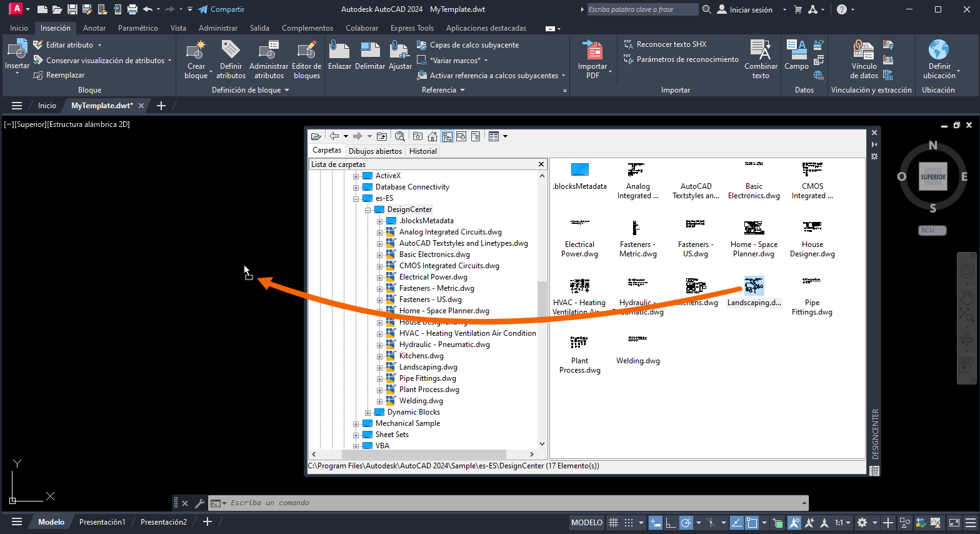Click the Compartir share button

coord(221,9)
